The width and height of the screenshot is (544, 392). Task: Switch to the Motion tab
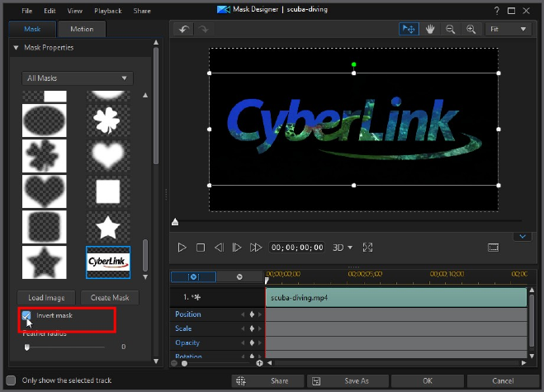pyautogui.click(x=82, y=29)
